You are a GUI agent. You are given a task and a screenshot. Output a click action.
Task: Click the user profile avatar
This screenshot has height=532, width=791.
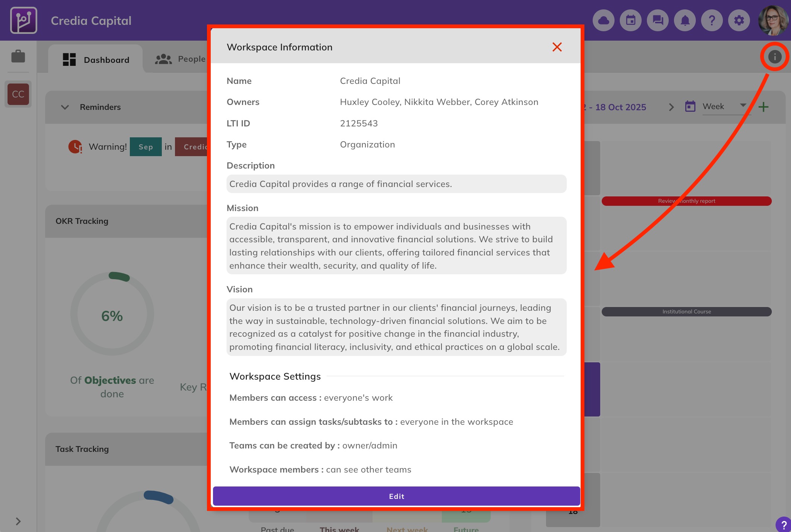click(x=773, y=20)
